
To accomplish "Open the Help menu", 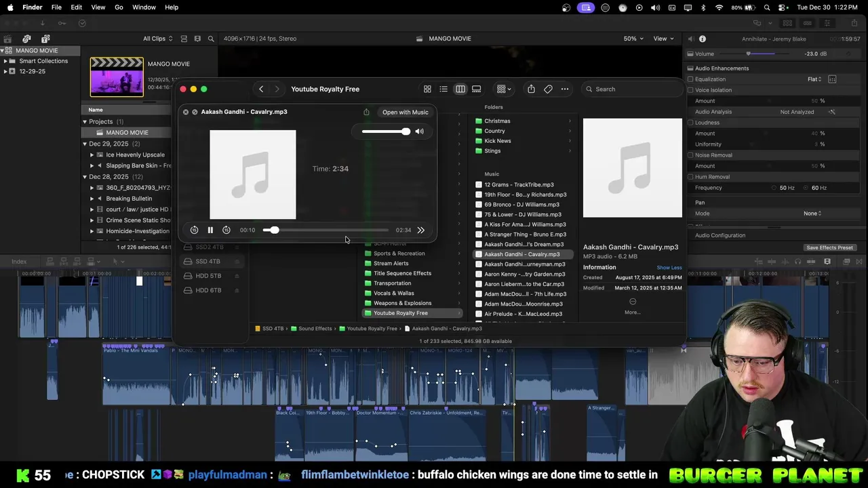I will click(172, 7).
